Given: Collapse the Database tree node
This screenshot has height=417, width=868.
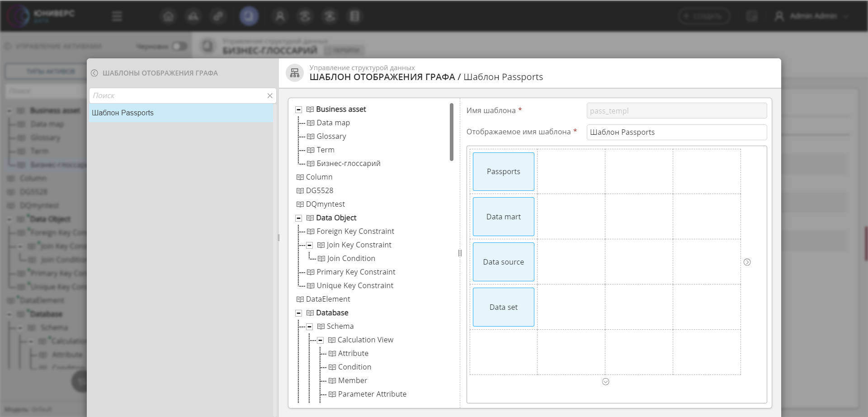Looking at the screenshot, I should (298, 313).
